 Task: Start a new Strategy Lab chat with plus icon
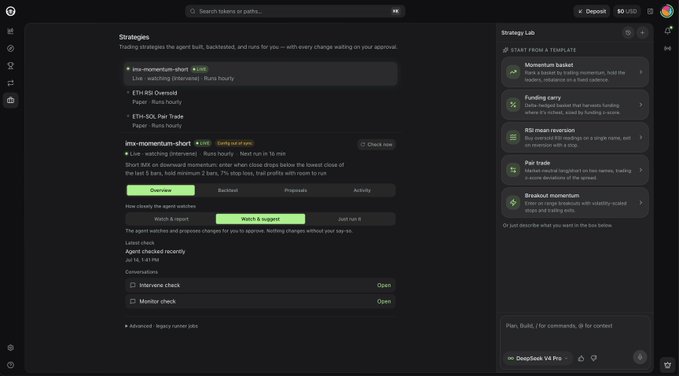(643, 33)
